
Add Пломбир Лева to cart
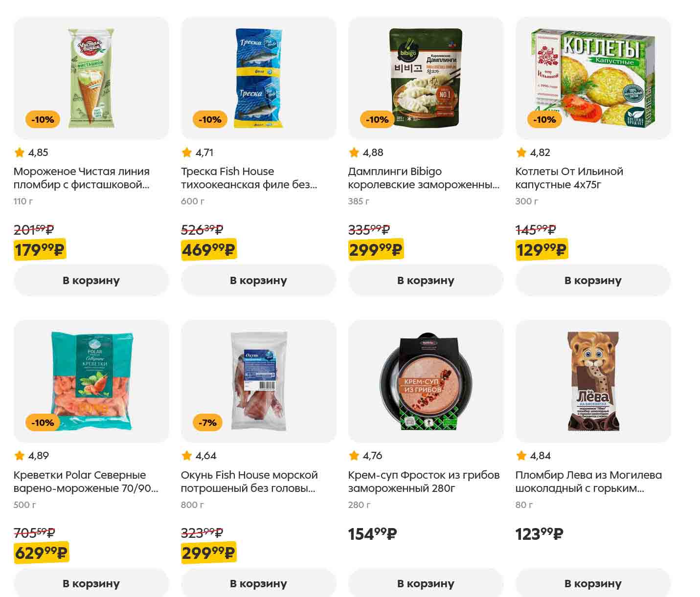(593, 583)
